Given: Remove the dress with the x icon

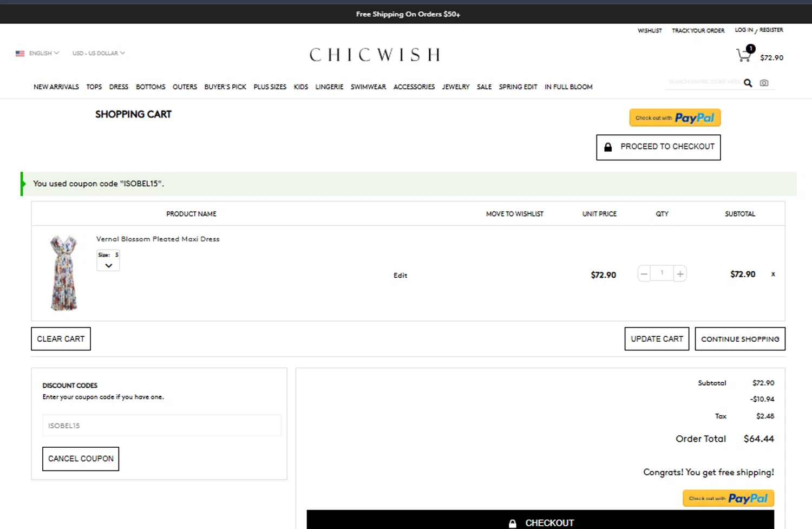Looking at the screenshot, I should pos(773,274).
